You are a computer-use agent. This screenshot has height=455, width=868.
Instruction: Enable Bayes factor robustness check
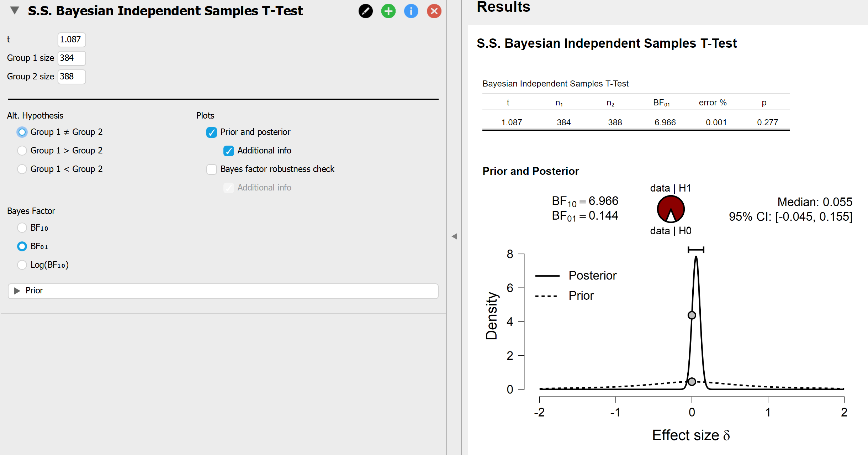click(x=212, y=169)
